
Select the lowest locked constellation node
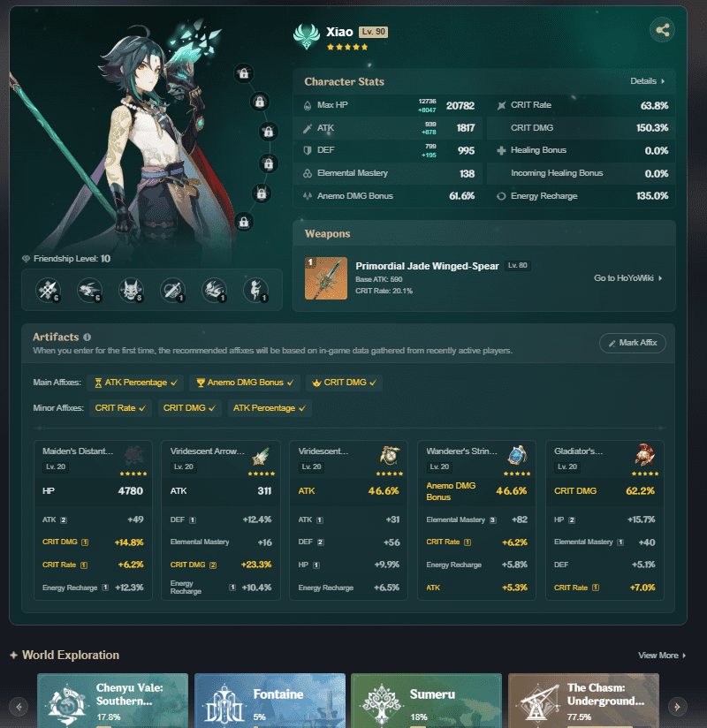pos(243,222)
